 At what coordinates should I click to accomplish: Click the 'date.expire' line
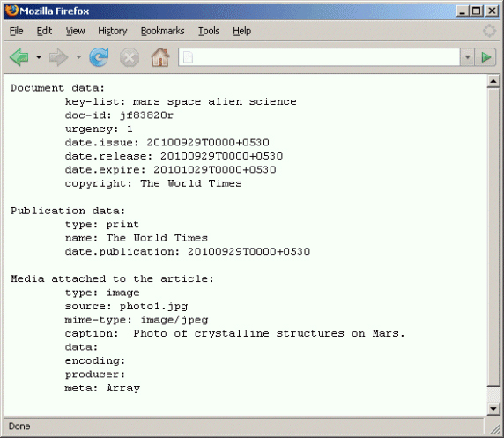click(x=170, y=170)
